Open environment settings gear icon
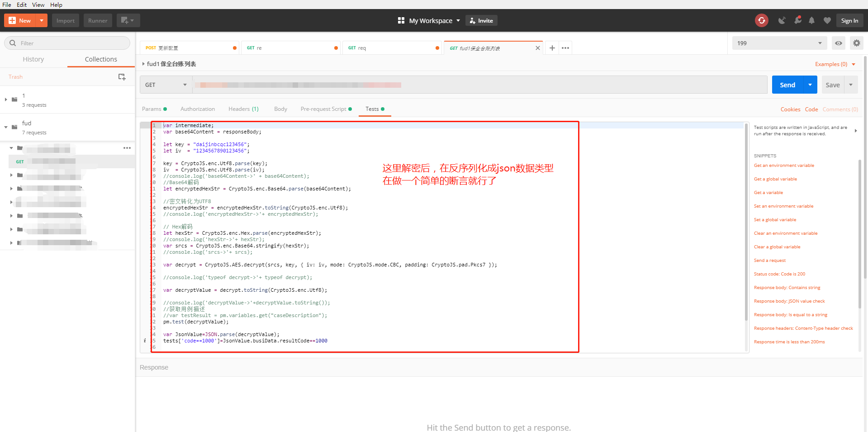The height and width of the screenshot is (432, 868). [x=857, y=43]
